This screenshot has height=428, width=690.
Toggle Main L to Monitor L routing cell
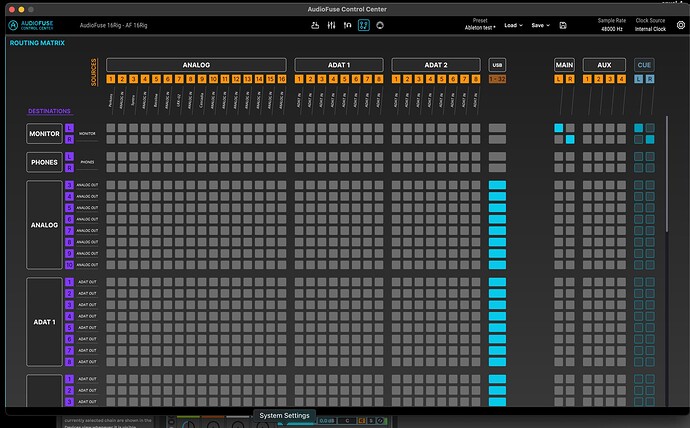click(558, 128)
